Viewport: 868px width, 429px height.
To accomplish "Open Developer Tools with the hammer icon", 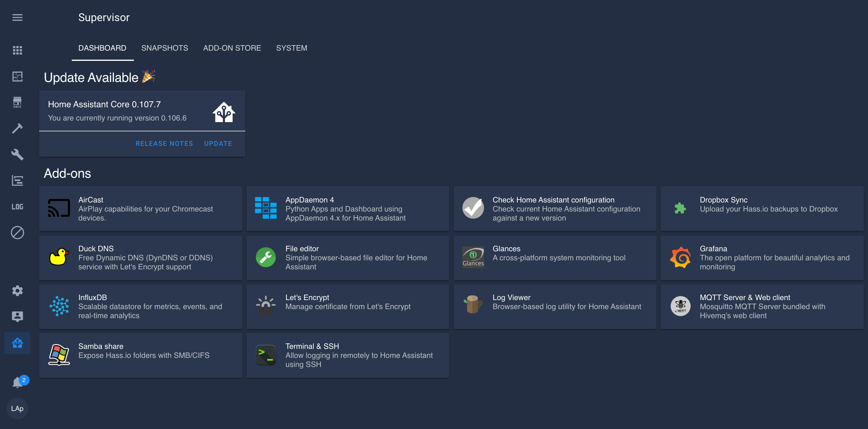I will click(x=17, y=128).
